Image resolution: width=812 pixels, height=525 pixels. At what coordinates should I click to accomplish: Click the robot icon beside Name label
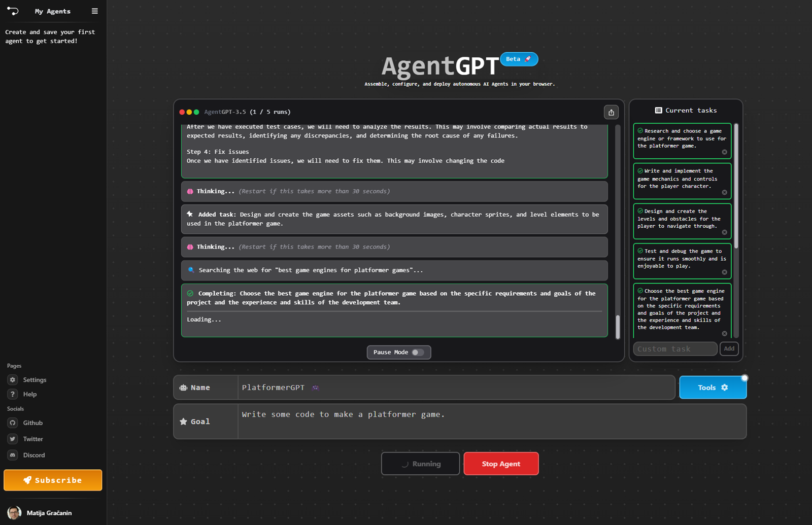(183, 388)
